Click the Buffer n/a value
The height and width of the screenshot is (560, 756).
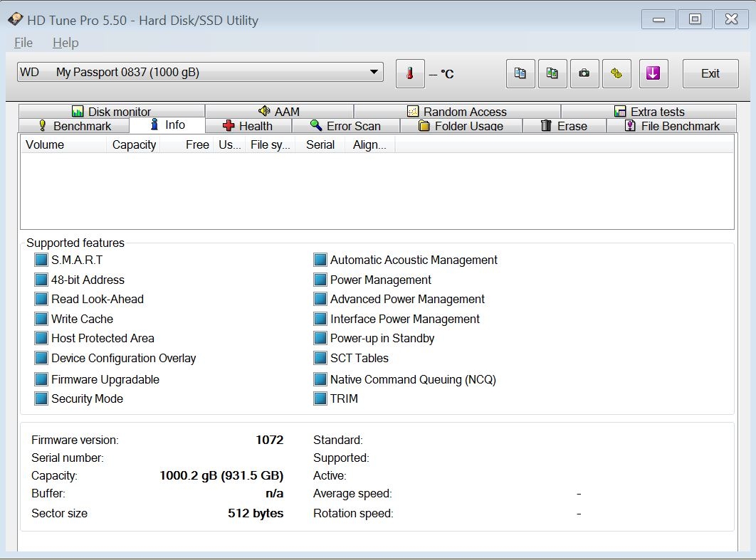point(274,494)
